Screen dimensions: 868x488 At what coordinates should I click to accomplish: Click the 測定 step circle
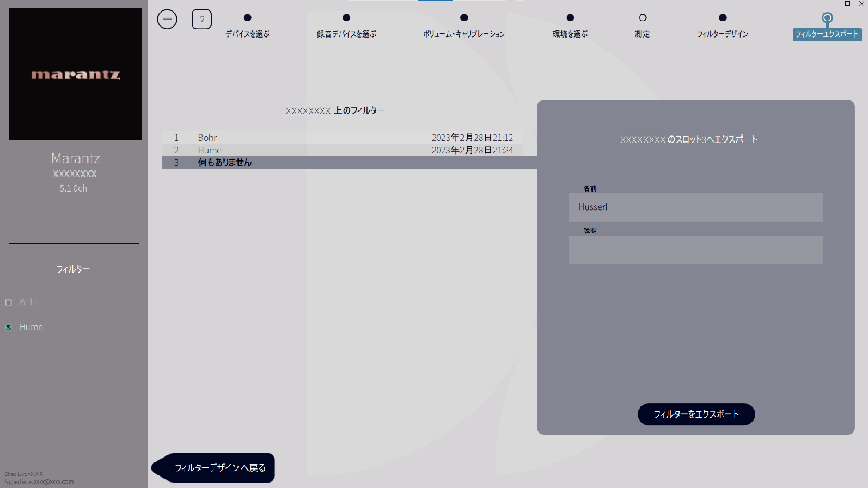coord(643,17)
